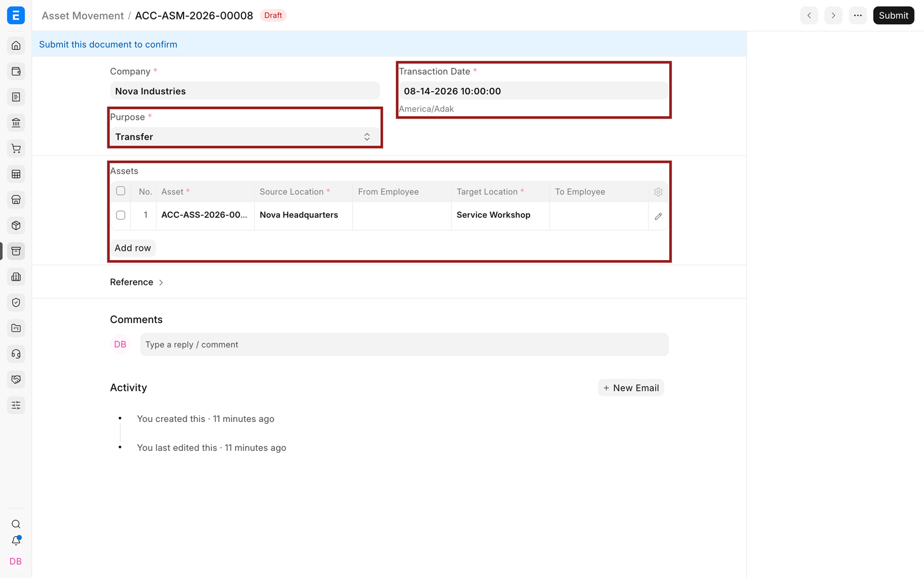This screenshot has width=924, height=578.
Task: Go to next document arrow
Action: [x=833, y=16]
